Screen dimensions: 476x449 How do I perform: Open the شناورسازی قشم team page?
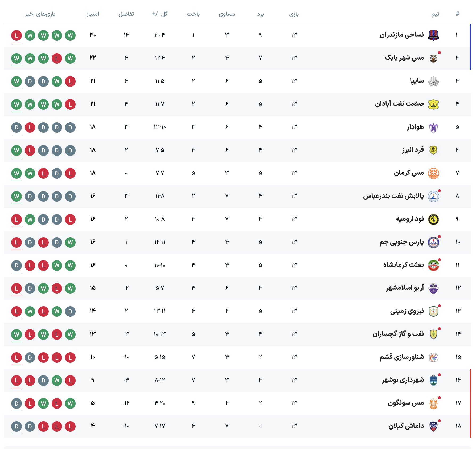(401, 357)
